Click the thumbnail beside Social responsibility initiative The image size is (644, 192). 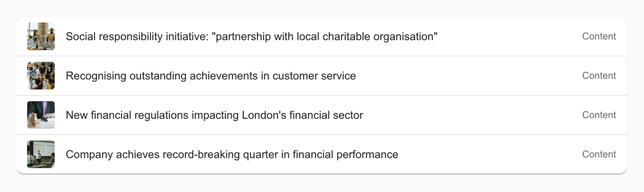(x=41, y=36)
